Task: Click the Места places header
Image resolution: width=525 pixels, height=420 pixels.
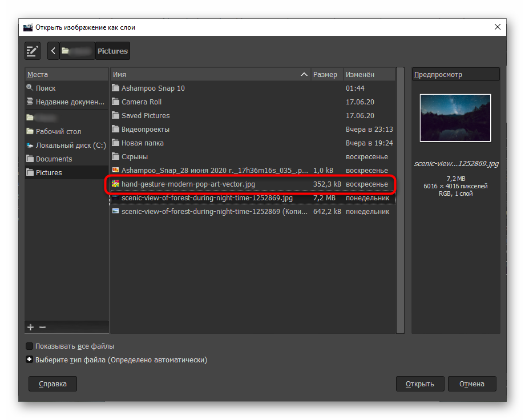Action: point(67,74)
